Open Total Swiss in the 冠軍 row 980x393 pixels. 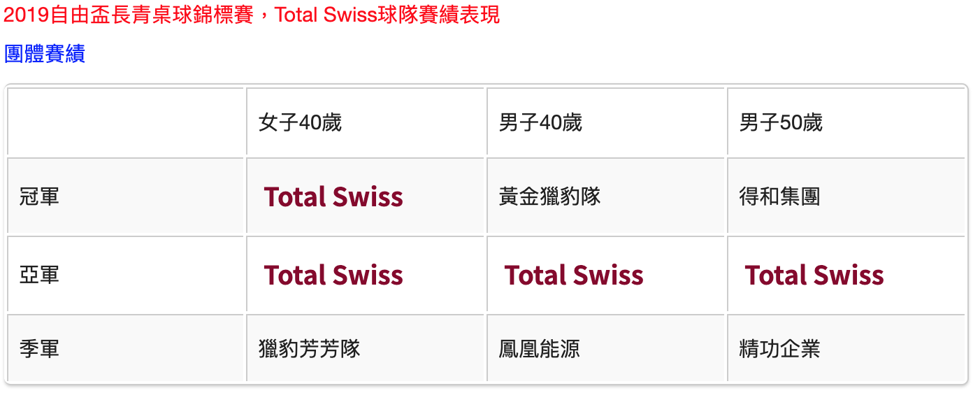333,197
